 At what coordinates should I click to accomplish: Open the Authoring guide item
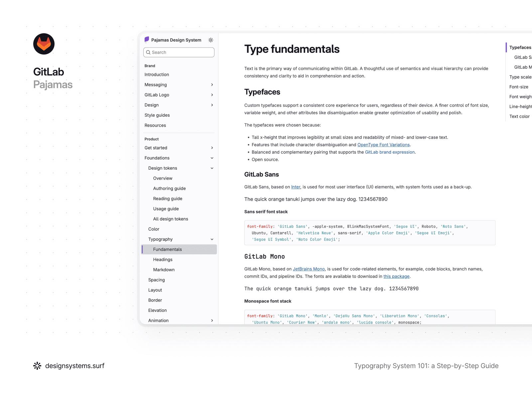[x=169, y=189]
